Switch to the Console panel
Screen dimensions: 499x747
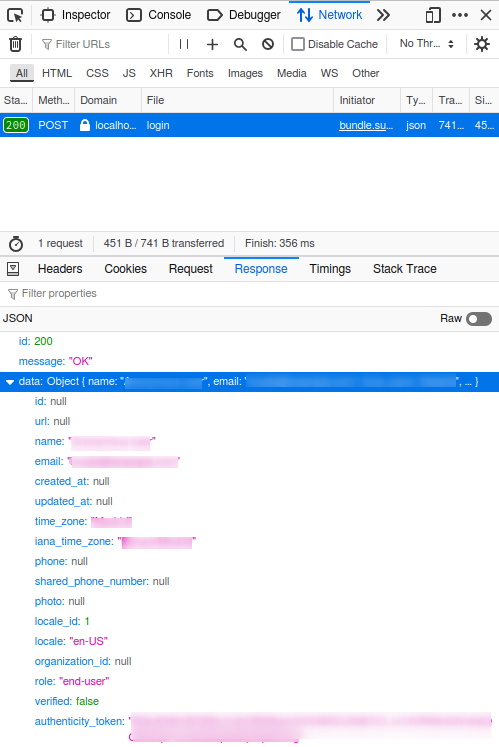159,15
